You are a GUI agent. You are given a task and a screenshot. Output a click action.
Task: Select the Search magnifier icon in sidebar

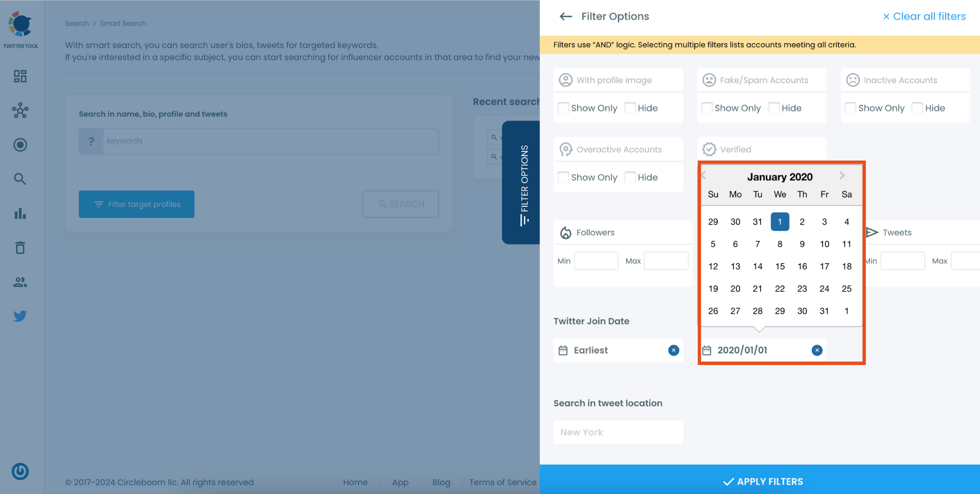[x=20, y=179]
